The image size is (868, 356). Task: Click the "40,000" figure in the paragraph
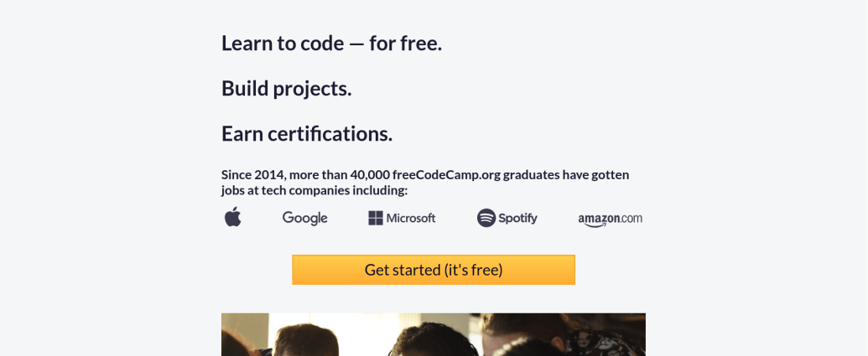pyautogui.click(x=370, y=175)
